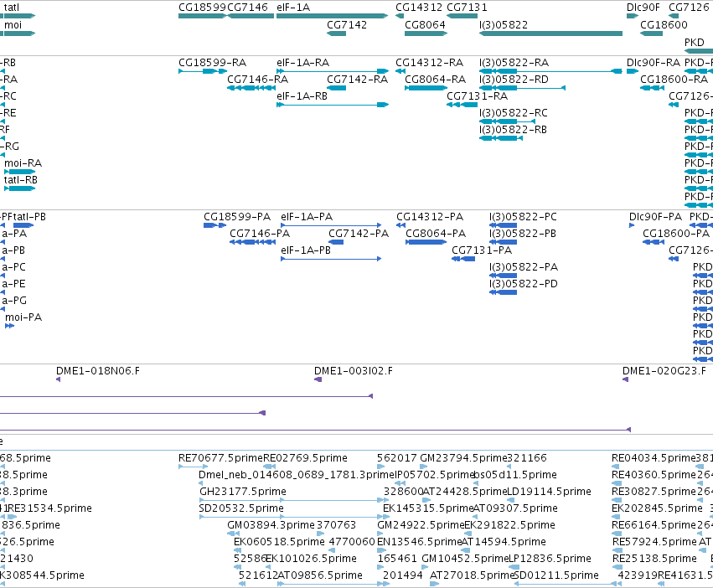Image resolution: width=713 pixels, height=588 pixels.
Task: Open EST RE70677.5prime
Action: click(220, 458)
